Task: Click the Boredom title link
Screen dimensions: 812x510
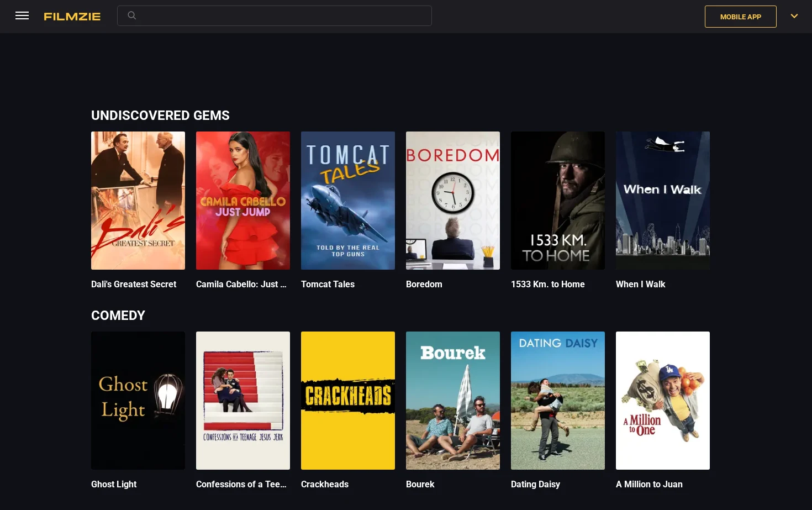Action: point(424,284)
